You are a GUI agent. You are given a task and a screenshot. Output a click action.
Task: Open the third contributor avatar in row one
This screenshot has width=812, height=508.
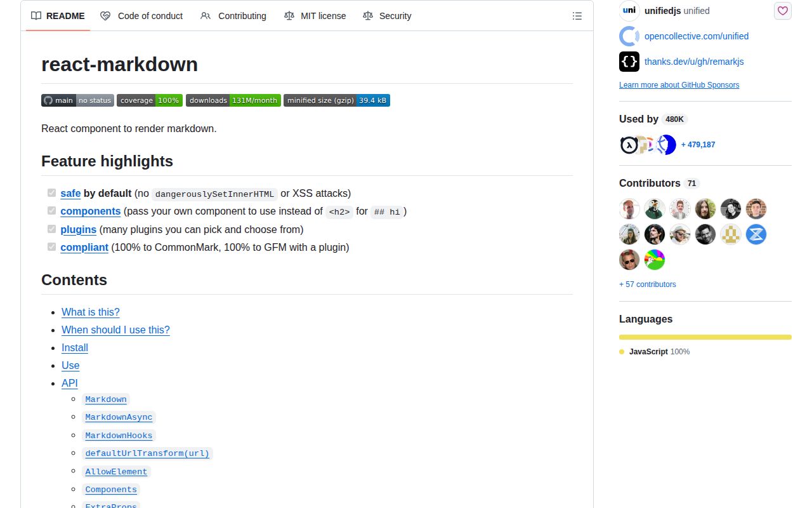[680, 209]
